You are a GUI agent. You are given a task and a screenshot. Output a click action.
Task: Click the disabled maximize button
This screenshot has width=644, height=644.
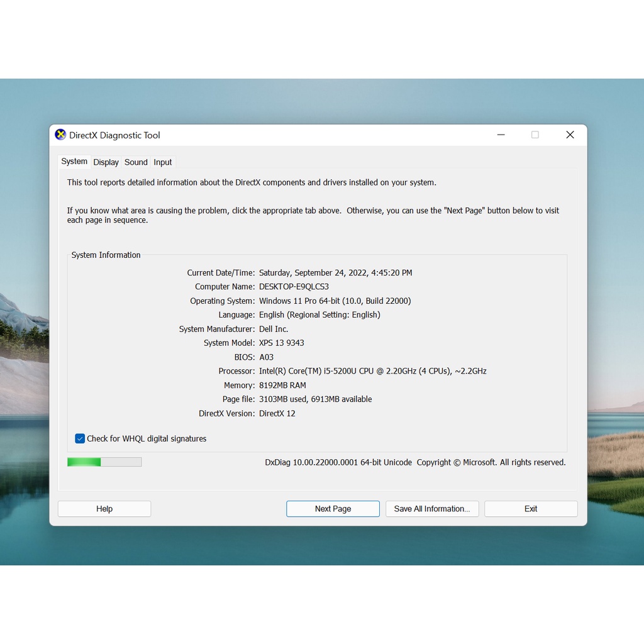(535, 135)
